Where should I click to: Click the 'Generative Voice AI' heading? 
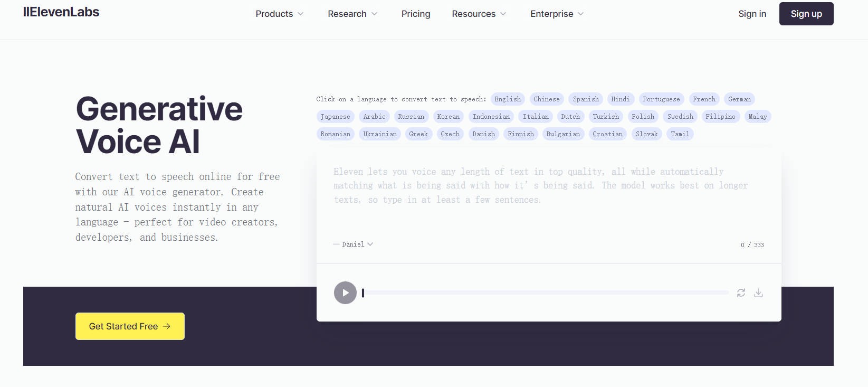point(159,125)
